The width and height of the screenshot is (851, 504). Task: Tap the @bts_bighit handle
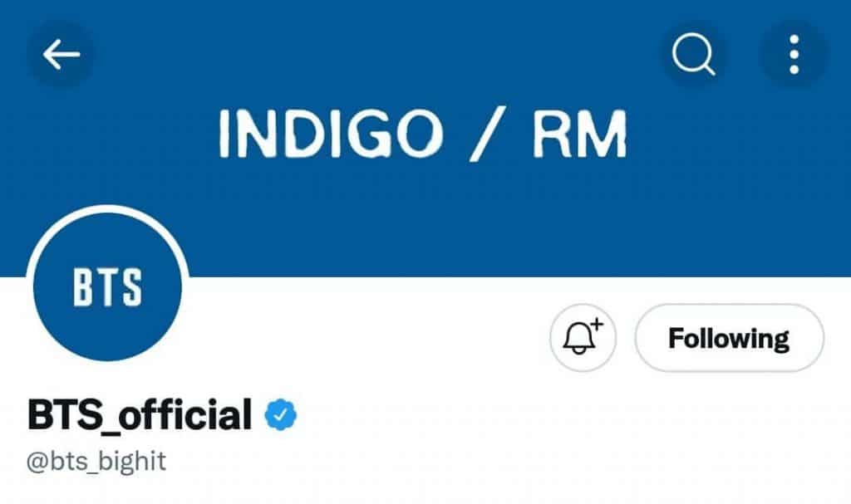point(96,462)
